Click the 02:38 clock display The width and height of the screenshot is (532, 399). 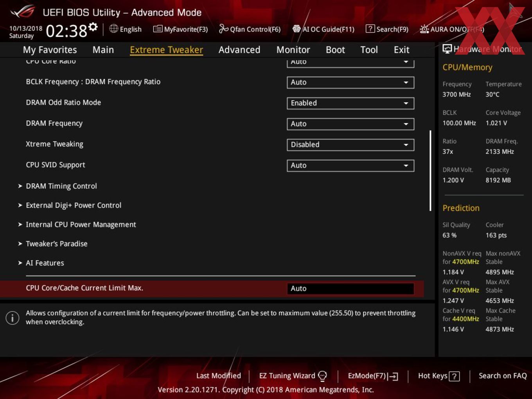coord(66,31)
